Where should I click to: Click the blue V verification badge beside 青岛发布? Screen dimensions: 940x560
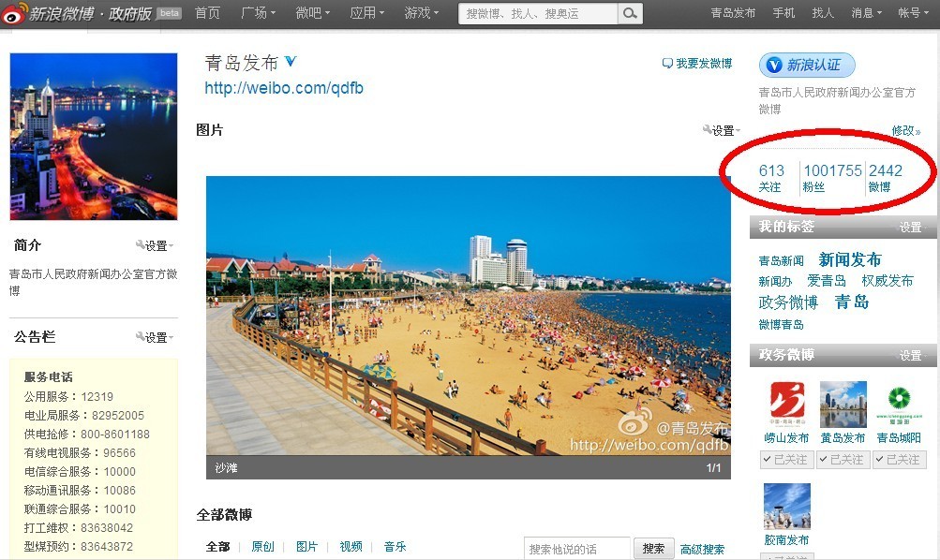[291, 61]
